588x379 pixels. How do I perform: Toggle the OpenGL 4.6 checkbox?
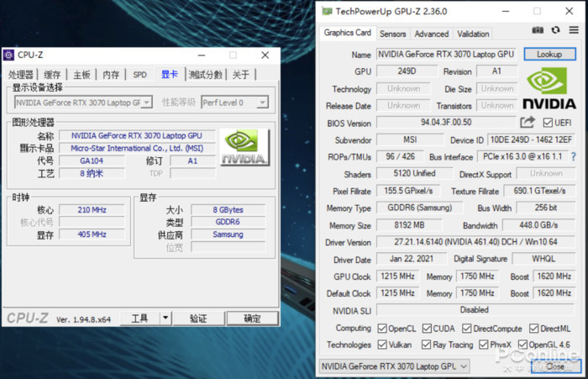tap(522, 345)
